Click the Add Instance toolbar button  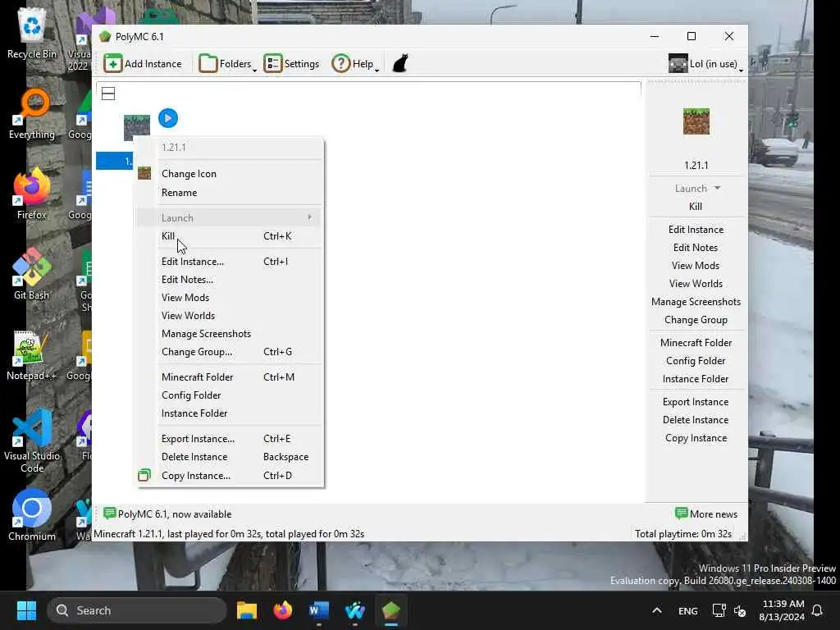point(143,64)
